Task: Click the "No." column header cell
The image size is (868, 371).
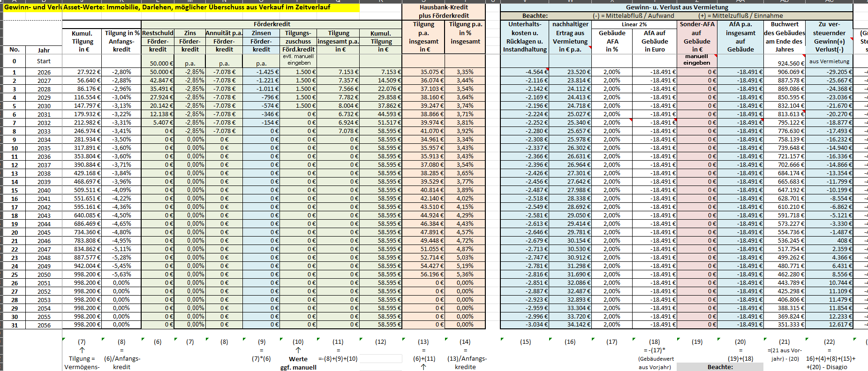Action: tap(15, 50)
